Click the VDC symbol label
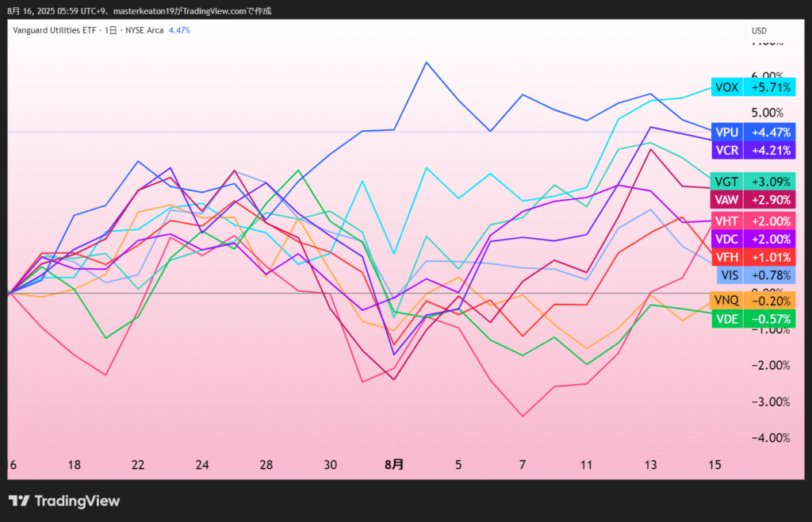 pyautogui.click(x=727, y=240)
